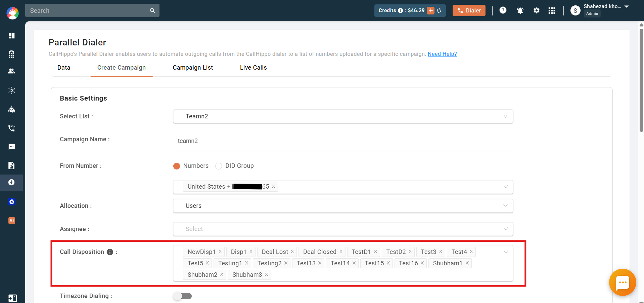
Task: Open the call activity phone sidebar icon
Action: point(12,128)
